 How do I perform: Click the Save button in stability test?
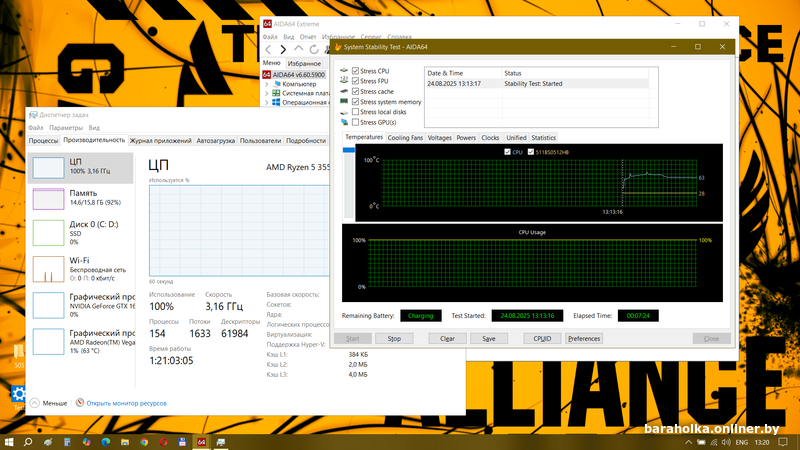pyautogui.click(x=489, y=338)
